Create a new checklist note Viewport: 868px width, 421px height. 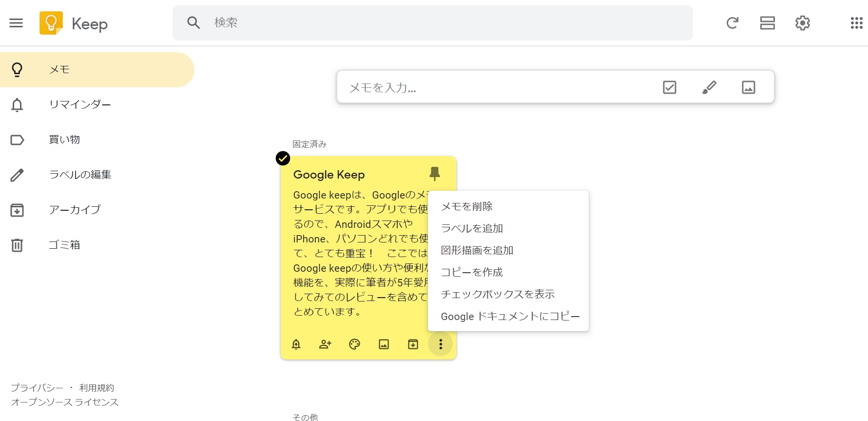tap(670, 87)
